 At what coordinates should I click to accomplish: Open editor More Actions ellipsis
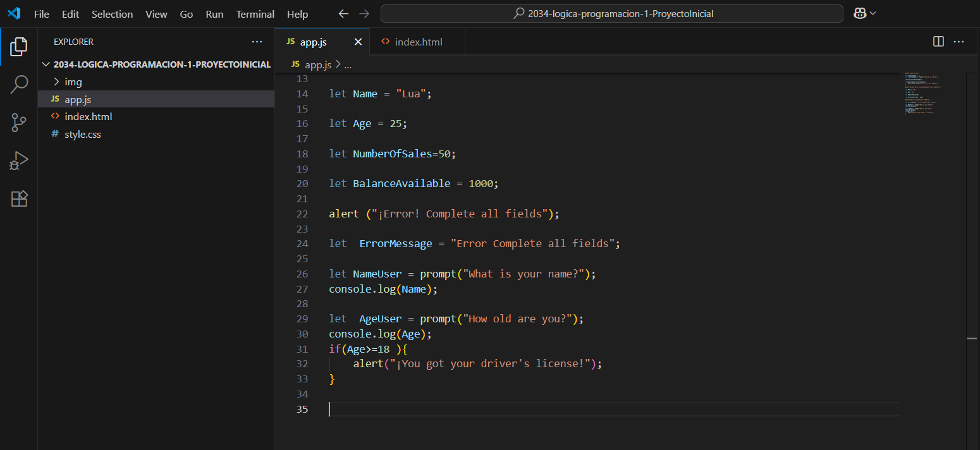(959, 41)
